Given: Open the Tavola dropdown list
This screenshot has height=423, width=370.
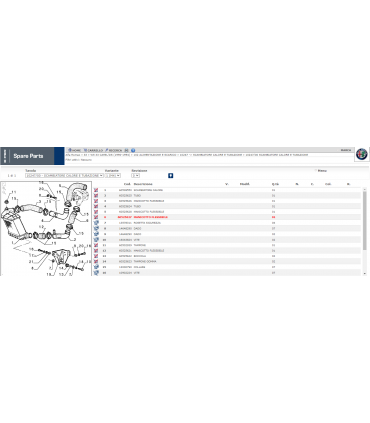Looking at the screenshot, I should [x=64, y=176].
